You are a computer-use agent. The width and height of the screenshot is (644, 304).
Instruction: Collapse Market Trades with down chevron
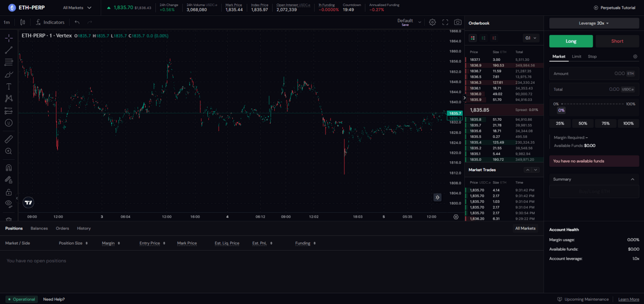[x=536, y=170]
